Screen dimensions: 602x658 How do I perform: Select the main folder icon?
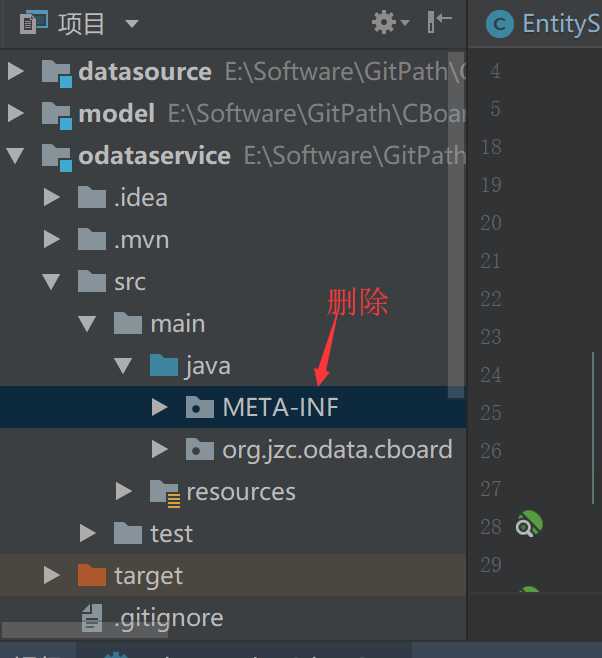coord(128,323)
